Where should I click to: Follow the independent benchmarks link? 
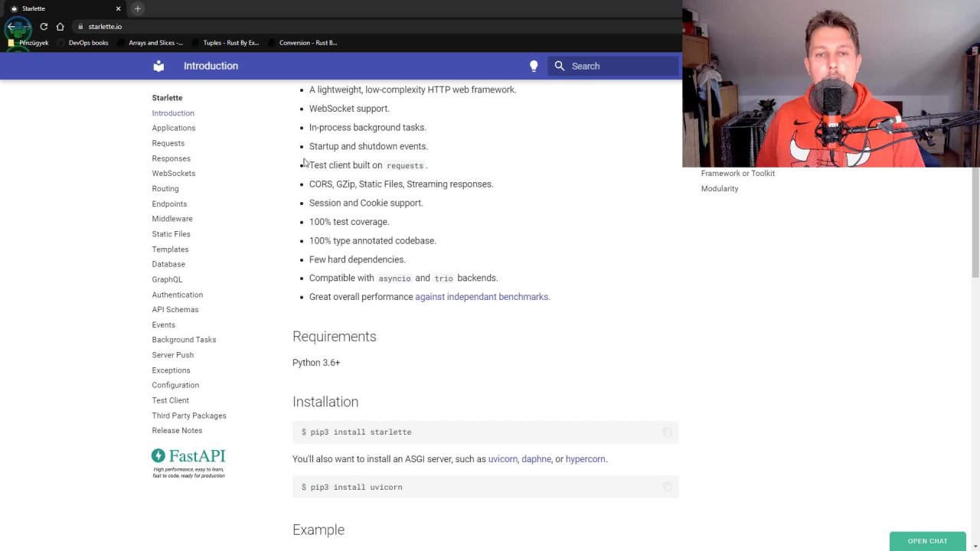click(x=482, y=297)
